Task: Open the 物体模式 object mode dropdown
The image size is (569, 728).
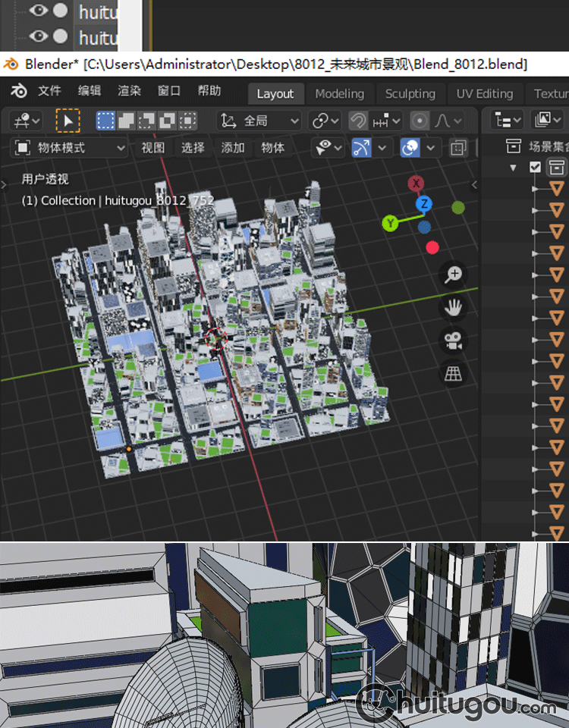Action: click(x=70, y=148)
